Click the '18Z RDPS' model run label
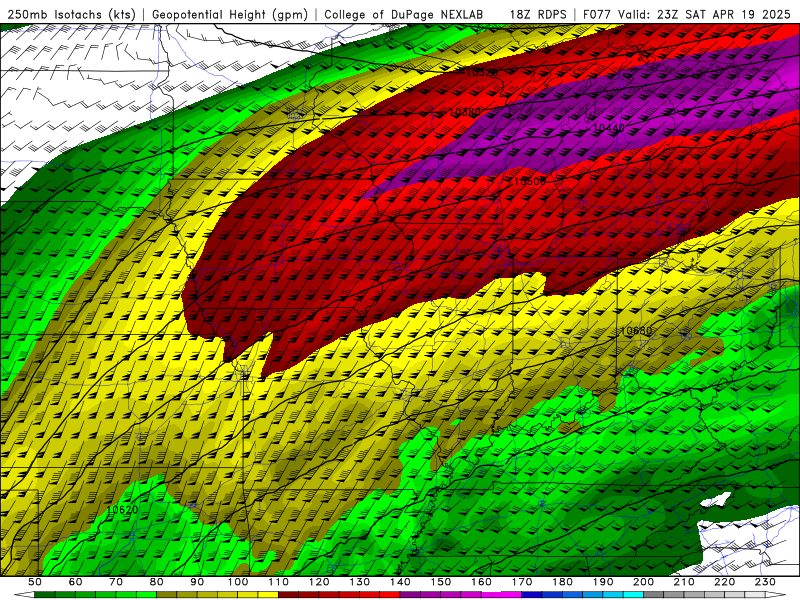This screenshot has height=600, width=800. coord(538,14)
